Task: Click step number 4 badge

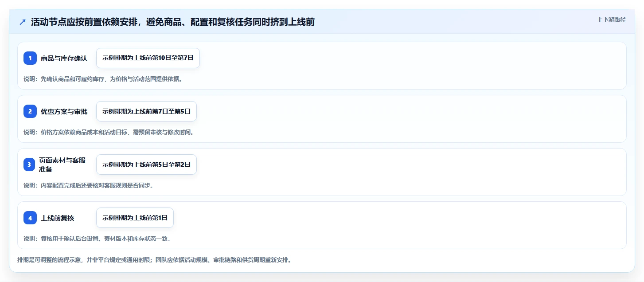Action: click(x=30, y=218)
